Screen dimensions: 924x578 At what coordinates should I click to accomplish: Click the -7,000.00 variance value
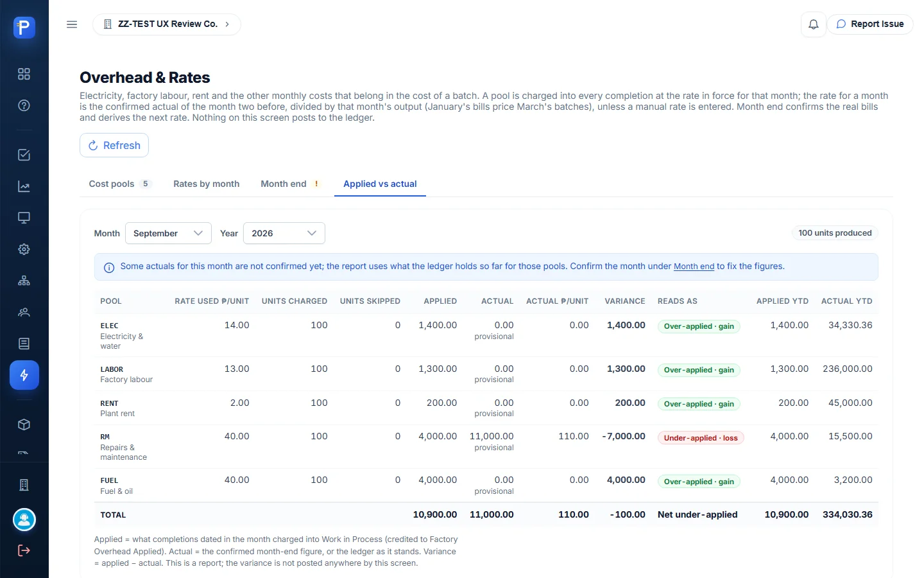624,436
